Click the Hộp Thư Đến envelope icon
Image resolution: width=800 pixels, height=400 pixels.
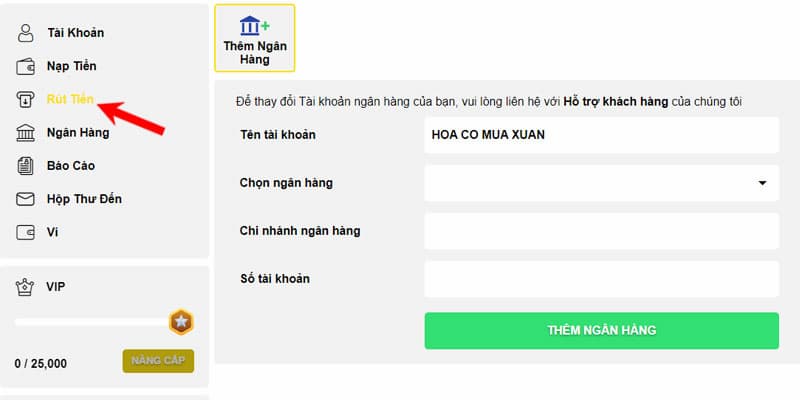(26, 199)
